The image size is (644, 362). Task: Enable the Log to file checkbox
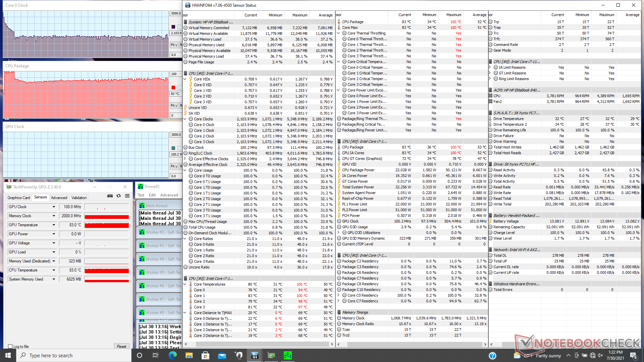(x=10, y=347)
